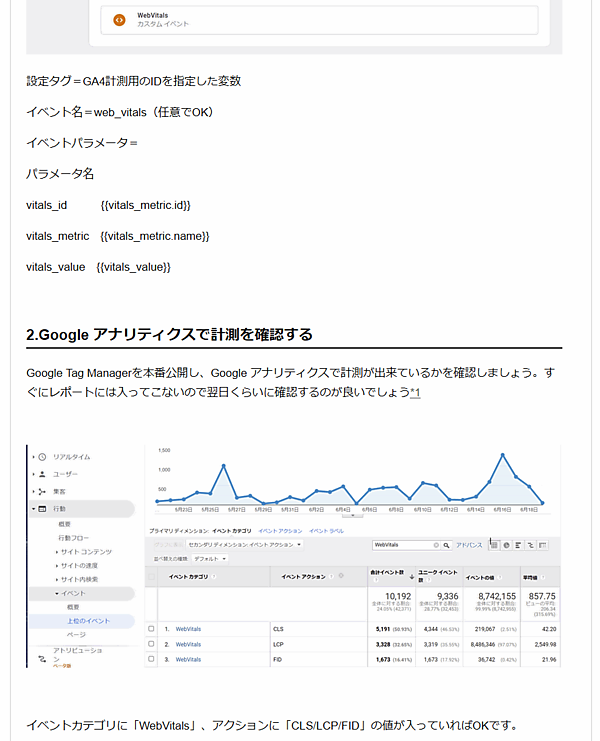Click the text {{vitals_metric.id}}

click(146, 205)
